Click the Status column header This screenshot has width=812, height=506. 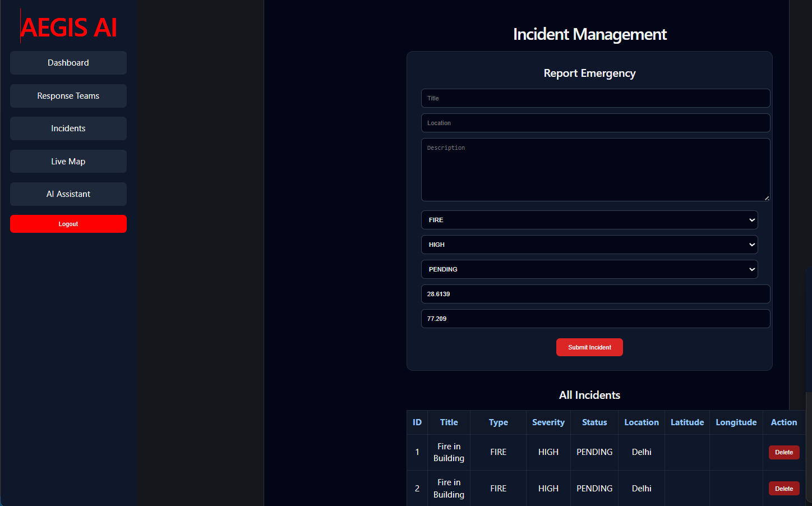tap(594, 422)
